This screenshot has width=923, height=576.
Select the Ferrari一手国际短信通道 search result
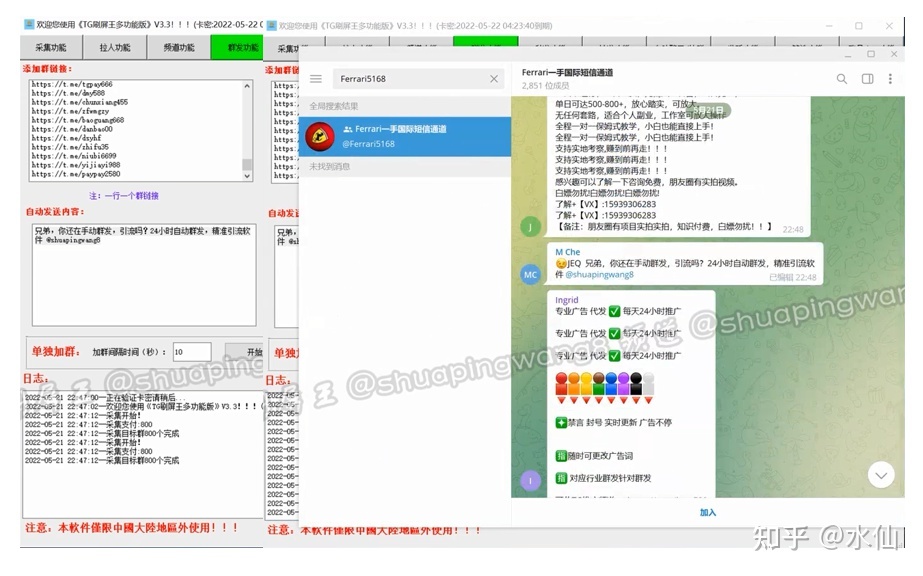(x=405, y=136)
